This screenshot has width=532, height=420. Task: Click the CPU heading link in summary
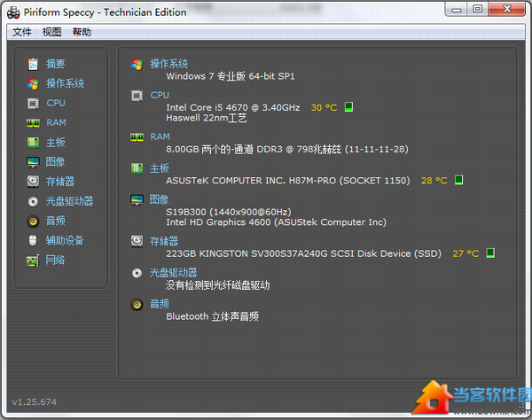coord(160,96)
